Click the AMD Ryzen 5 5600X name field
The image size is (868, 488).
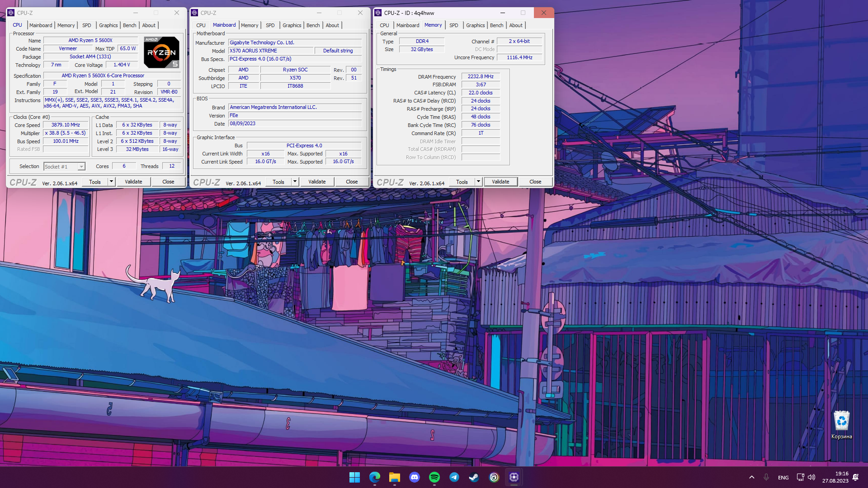pyautogui.click(x=90, y=41)
